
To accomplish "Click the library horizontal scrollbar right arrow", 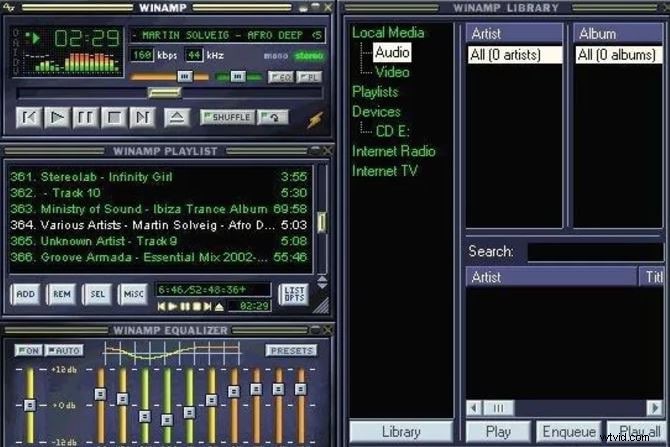I will coord(655,408).
